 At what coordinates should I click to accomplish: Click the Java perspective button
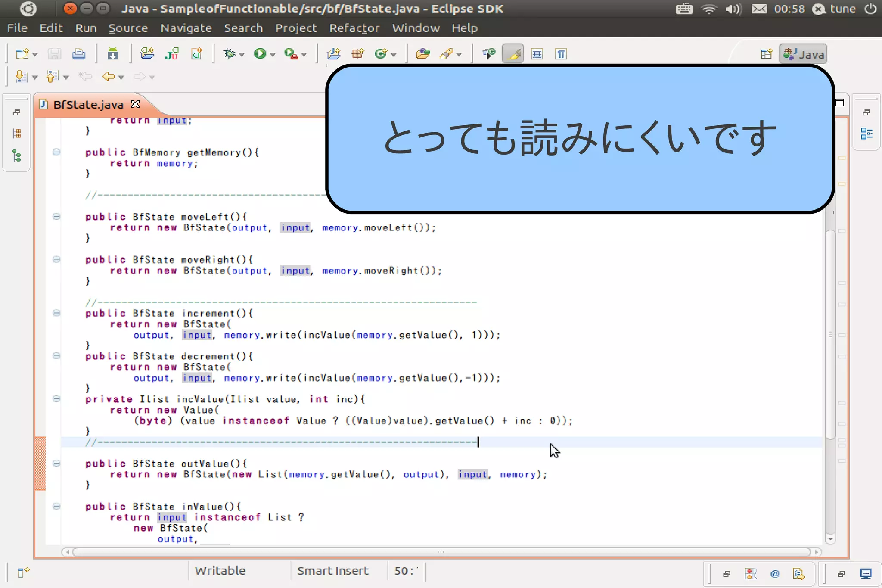coord(804,54)
